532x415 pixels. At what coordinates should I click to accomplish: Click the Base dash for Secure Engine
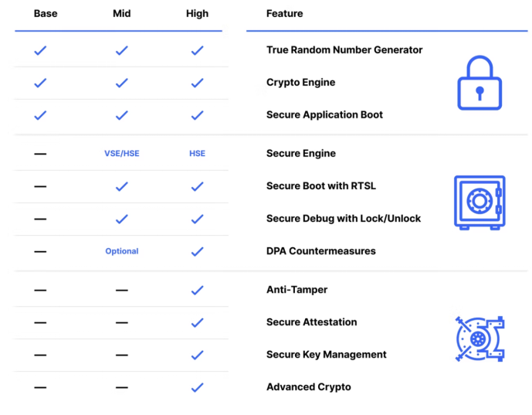coord(41,154)
